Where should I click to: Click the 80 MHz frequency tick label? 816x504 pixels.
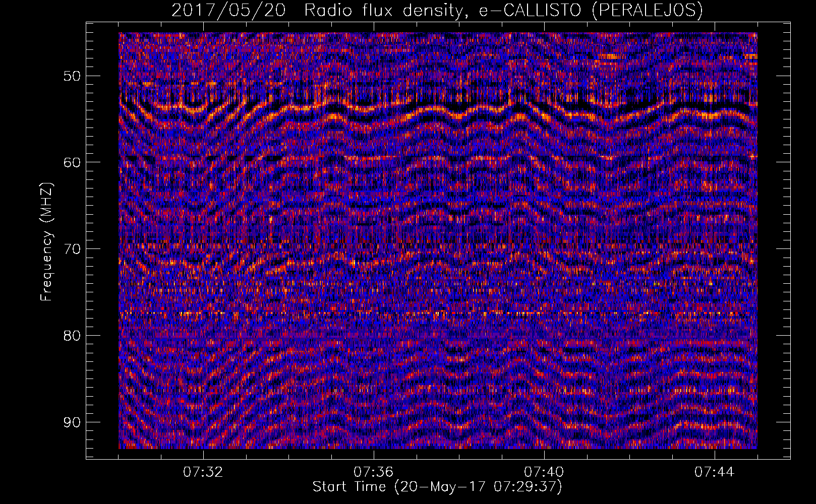72,336
